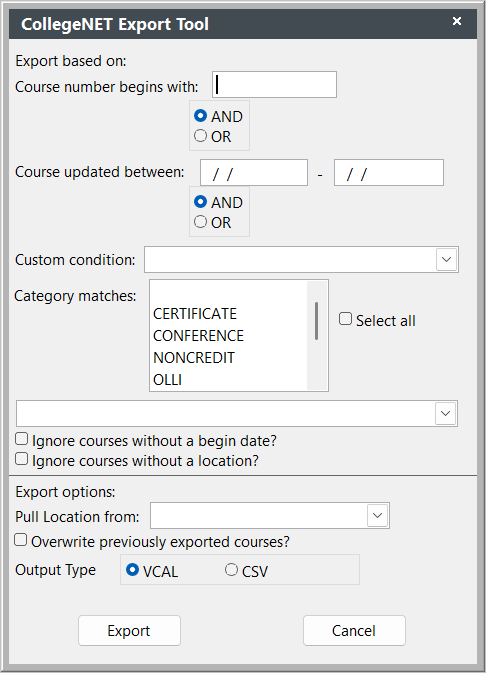Screen dimensions: 486x673
Task: Click the Export button
Action: [129, 631]
